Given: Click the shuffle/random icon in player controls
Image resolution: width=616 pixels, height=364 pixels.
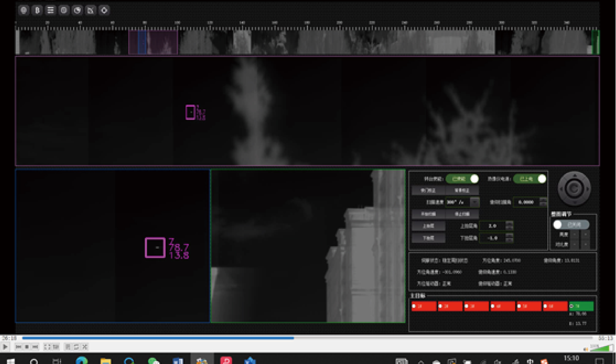Looking at the screenshot, I should (85, 347).
